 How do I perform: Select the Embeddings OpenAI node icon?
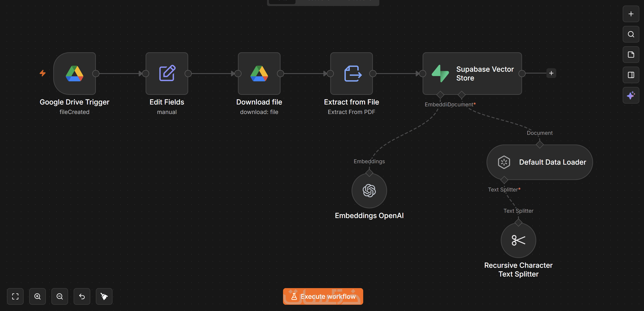point(369,191)
